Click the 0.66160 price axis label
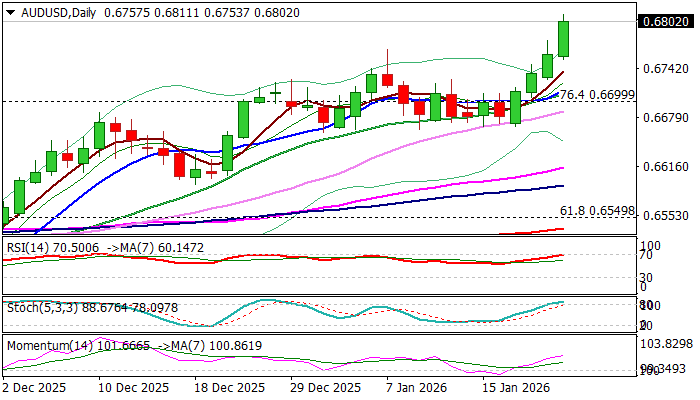The height and width of the screenshot is (400, 700). point(666,167)
